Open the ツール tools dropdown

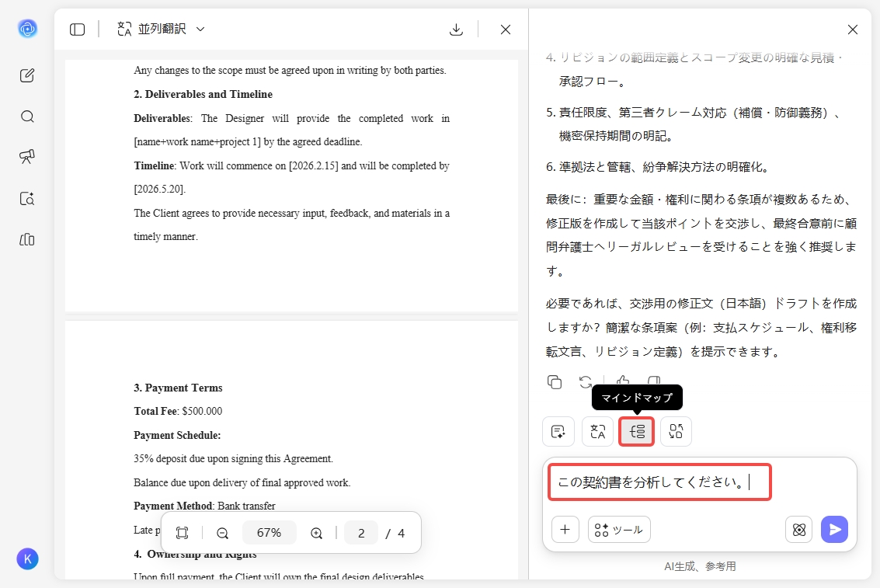[x=618, y=529]
